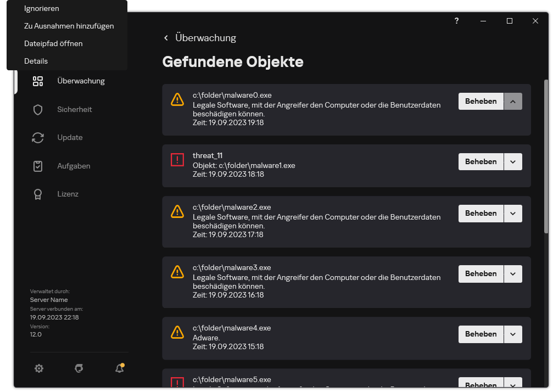Choose Zu Ausnahmen hinzufügen from the menu

pos(69,26)
